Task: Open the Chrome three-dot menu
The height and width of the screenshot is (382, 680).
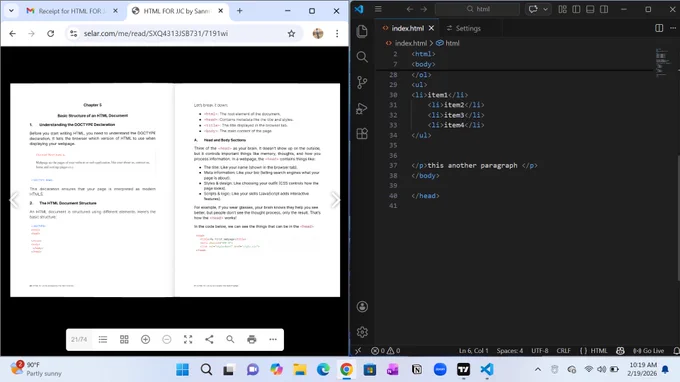Action: (337, 33)
